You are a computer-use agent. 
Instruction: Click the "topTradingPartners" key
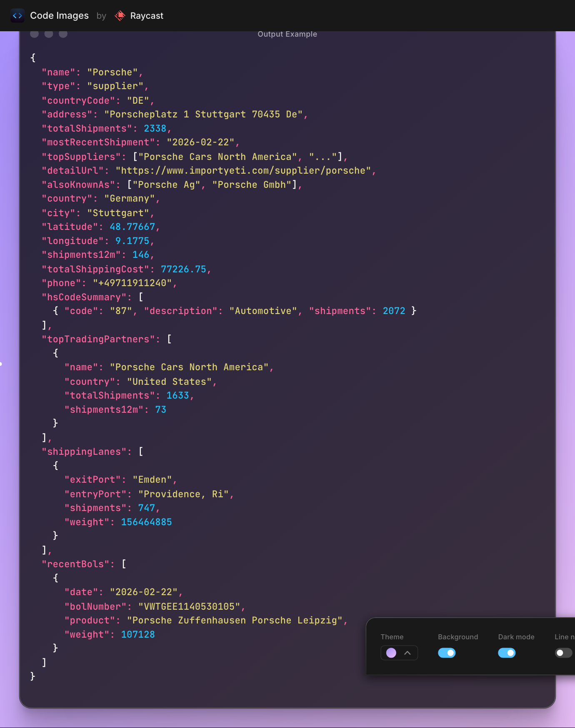(x=98, y=339)
